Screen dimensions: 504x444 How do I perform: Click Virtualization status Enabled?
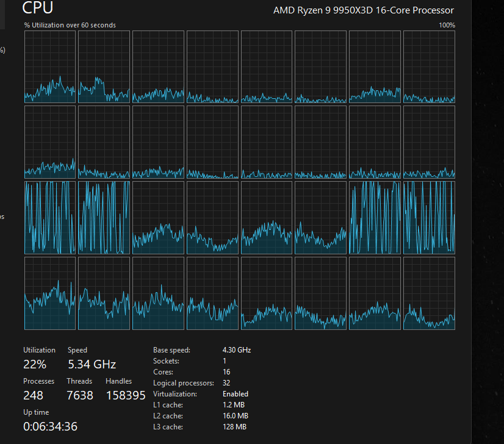pos(236,394)
